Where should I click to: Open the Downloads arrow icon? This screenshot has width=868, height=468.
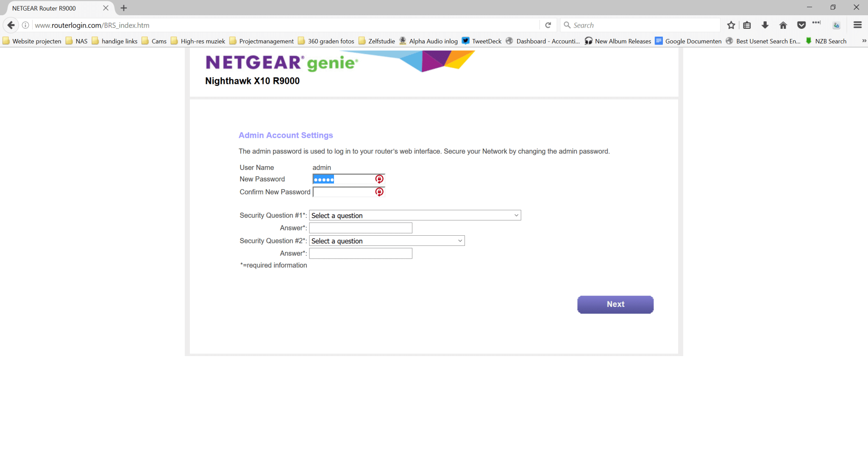coord(765,25)
